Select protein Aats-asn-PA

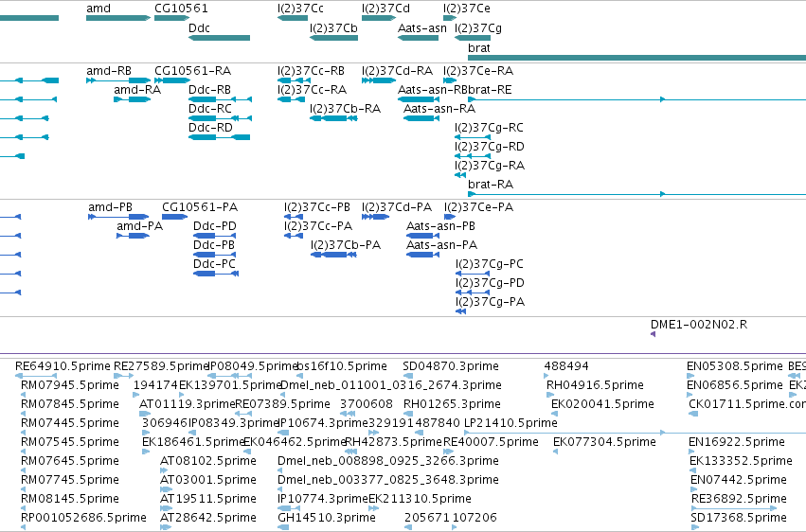tap(422, 256)
